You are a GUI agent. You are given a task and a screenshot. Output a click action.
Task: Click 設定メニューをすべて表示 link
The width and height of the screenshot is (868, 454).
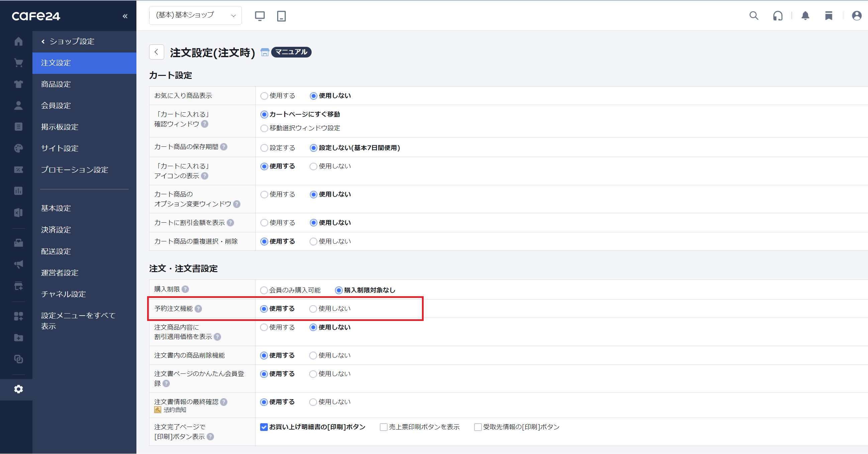[78, 321]
